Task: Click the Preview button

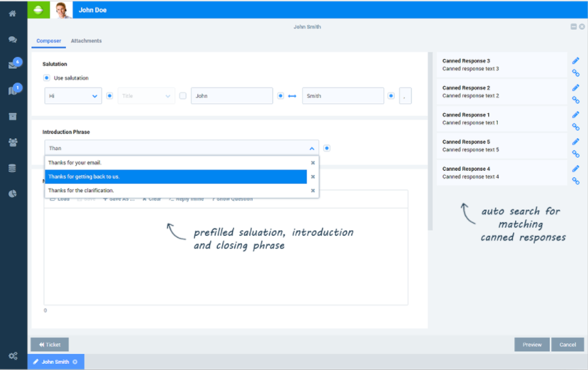Action: click(x=532, y=344)
